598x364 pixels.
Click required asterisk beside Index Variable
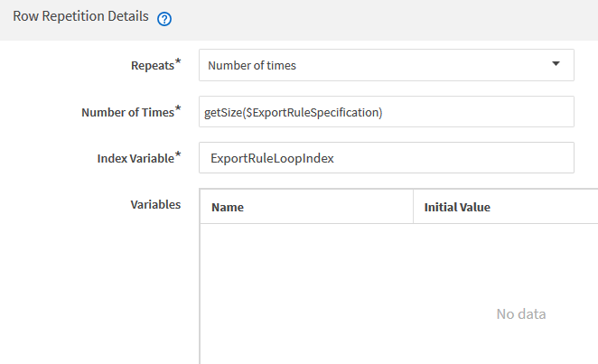point(178,154)
